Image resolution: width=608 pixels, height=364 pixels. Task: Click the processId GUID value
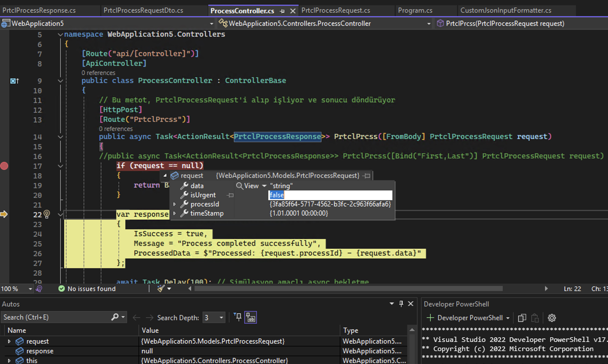click(330, 204)
